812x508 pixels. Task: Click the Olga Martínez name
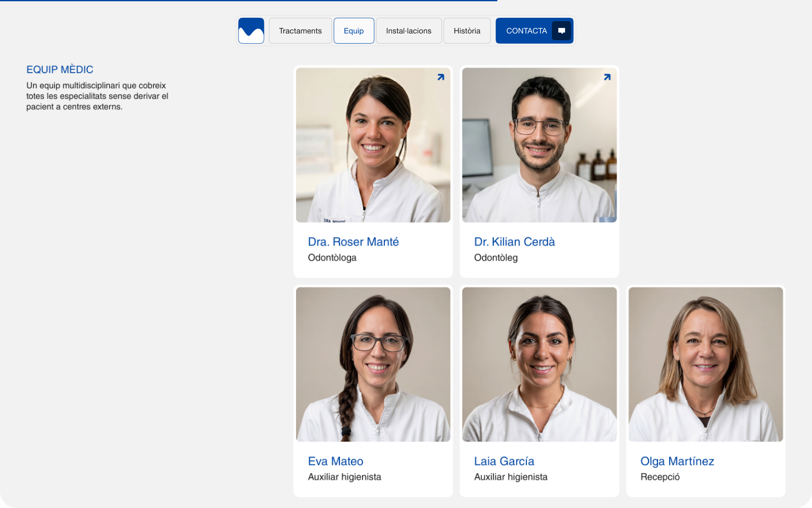coord(677,461)
